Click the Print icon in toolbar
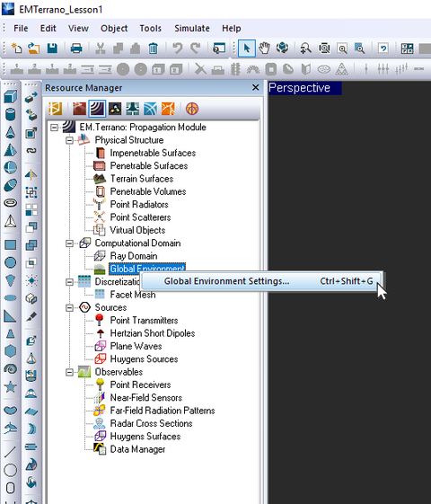The image size is (431, 504). [76, 49]
